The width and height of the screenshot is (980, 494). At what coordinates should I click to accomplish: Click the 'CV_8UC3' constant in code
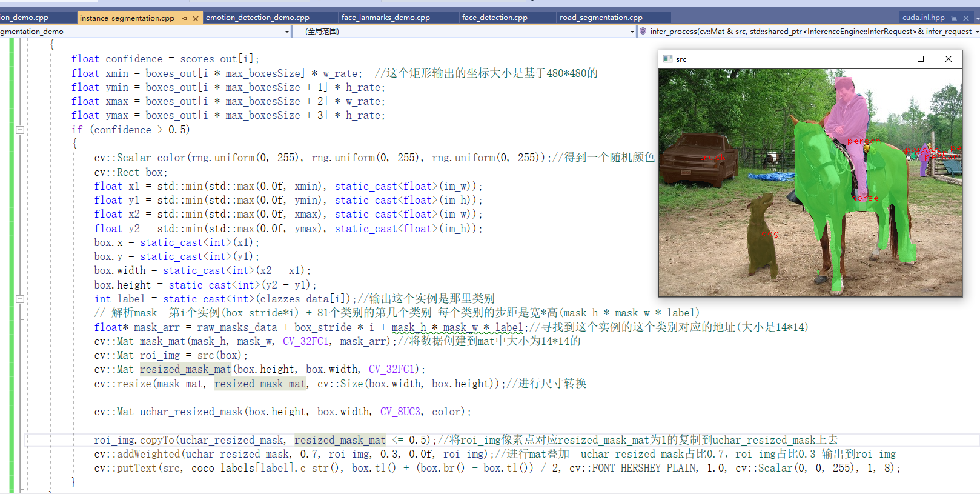[400, 412]
